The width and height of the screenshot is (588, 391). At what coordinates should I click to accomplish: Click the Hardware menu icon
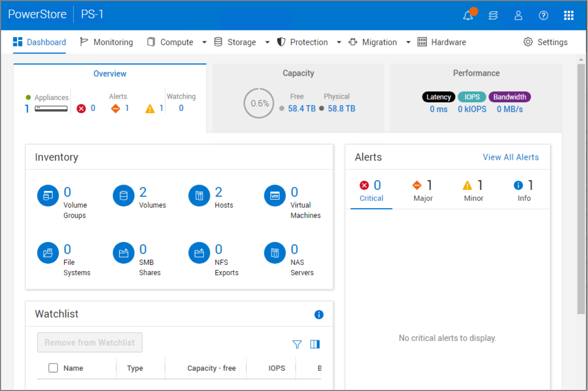(x=422, y=42)
